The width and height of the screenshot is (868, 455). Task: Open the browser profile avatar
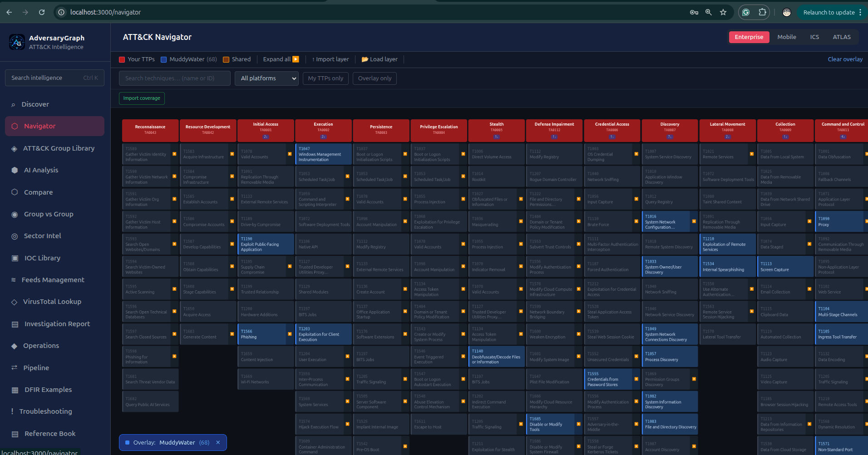coord(787,12)
